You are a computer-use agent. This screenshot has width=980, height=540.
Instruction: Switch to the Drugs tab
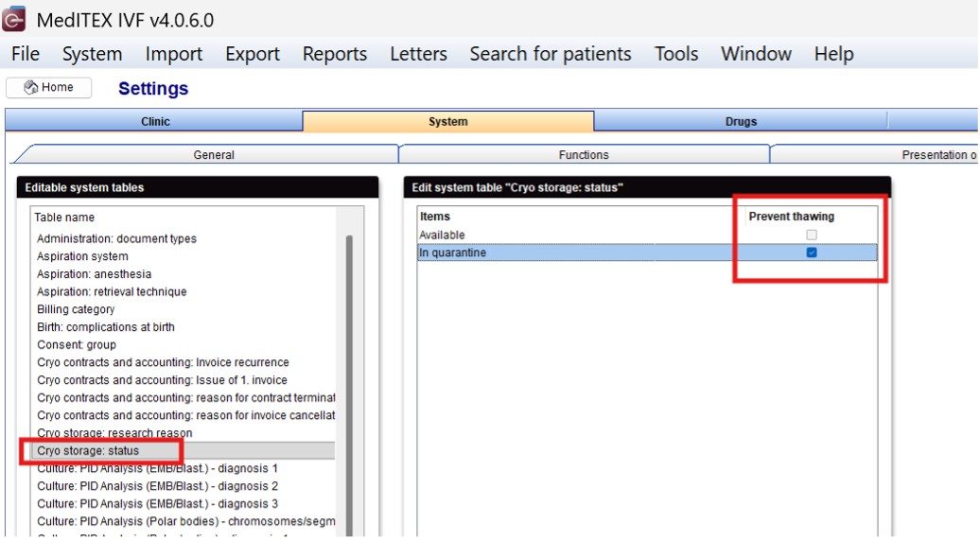(x=741, y=121)
